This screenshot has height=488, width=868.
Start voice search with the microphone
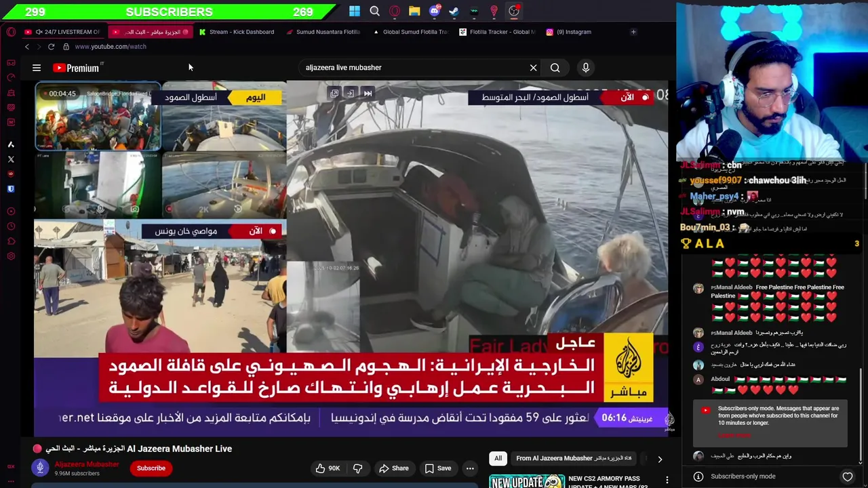click(586, 68)
